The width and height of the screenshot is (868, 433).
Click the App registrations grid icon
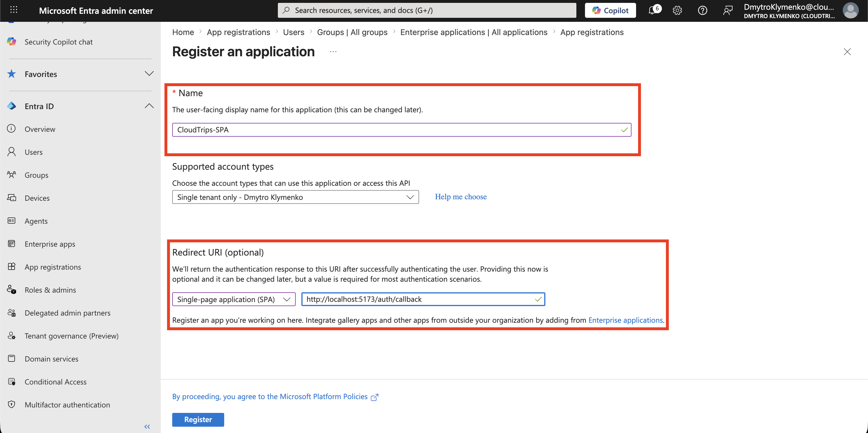coord(11,266)
